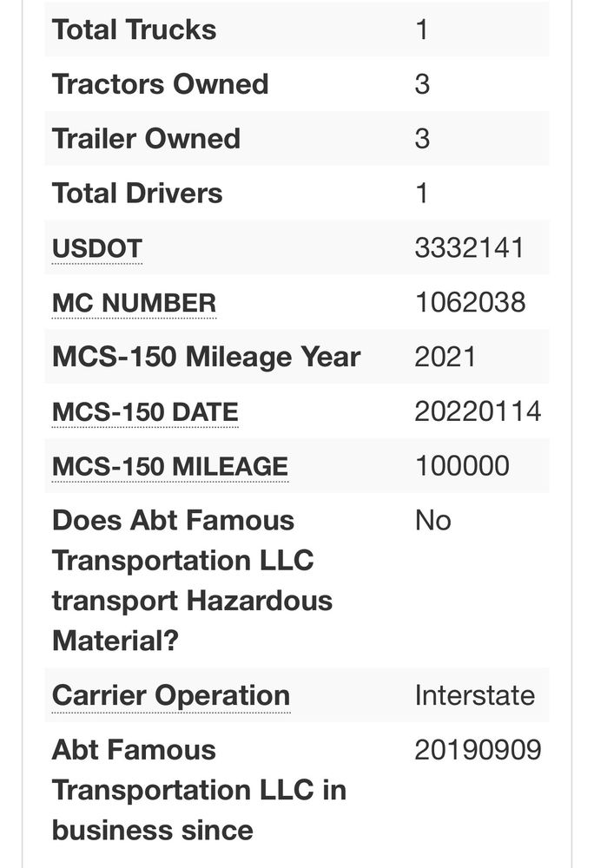Click the MCS-150 DATE underlined label

(145, 411)
